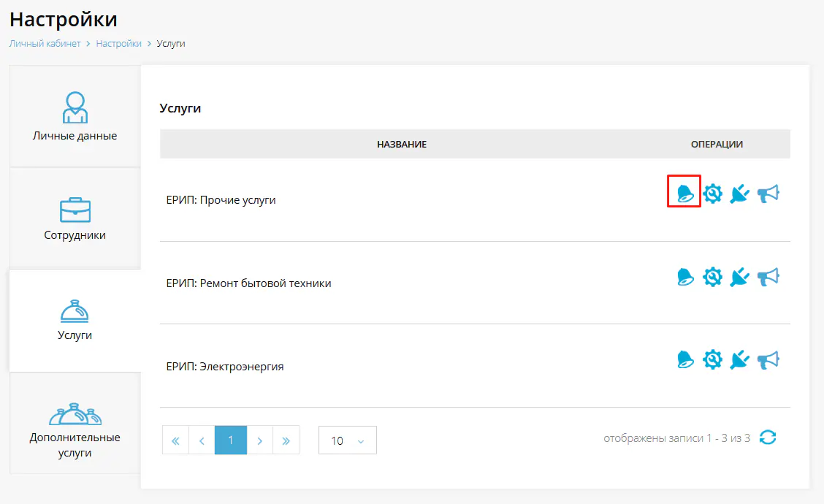Switch to the Личные данные tab
Image resolution: width=824 pixels, height=504 pixels.
pos(75,117)
